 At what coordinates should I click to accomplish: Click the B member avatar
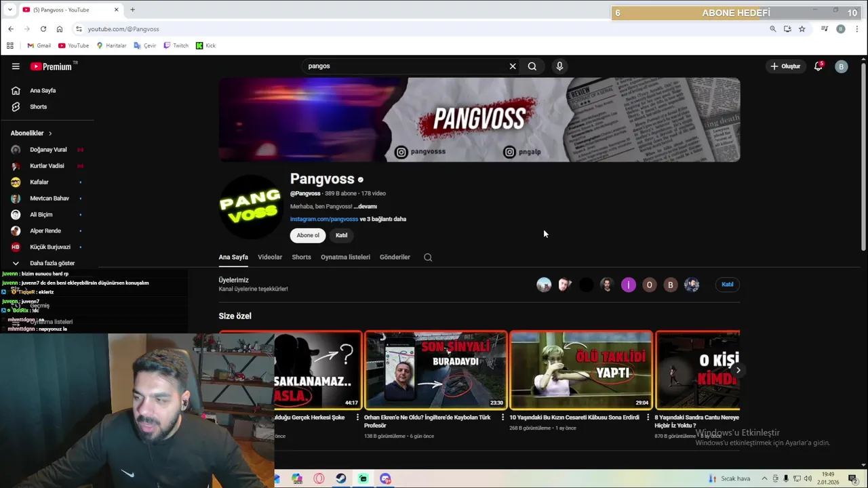tap(671, 285)
